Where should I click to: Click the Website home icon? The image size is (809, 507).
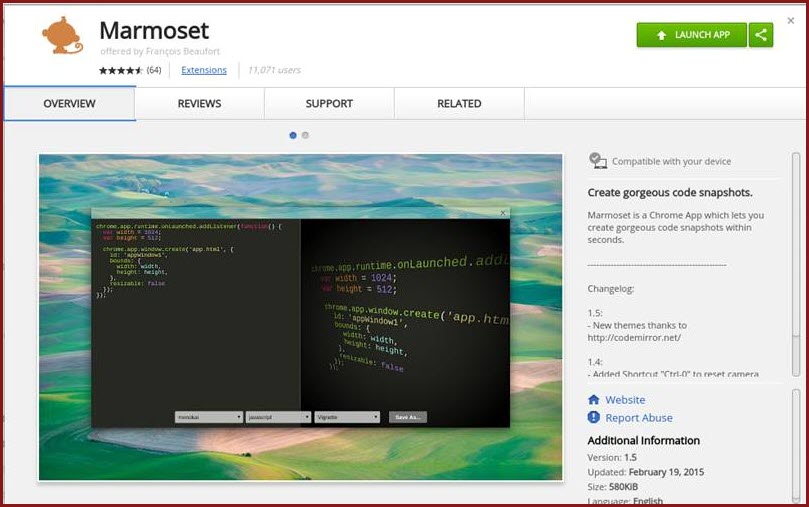click(x=594, y=400)
